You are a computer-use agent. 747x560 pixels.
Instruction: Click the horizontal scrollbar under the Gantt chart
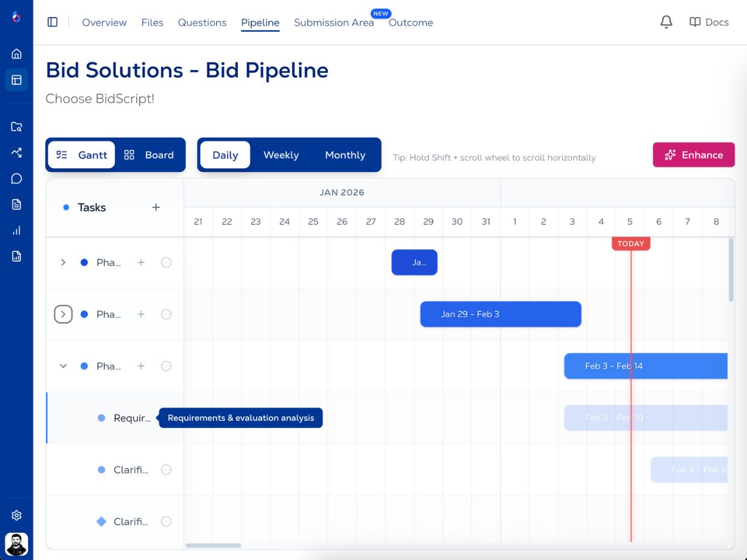[x=213, y=546]
